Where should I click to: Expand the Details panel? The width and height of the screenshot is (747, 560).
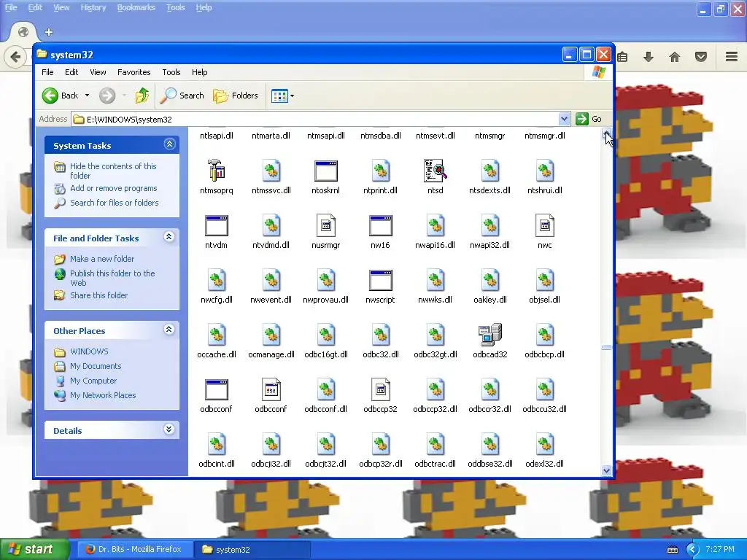click(169, 429)
